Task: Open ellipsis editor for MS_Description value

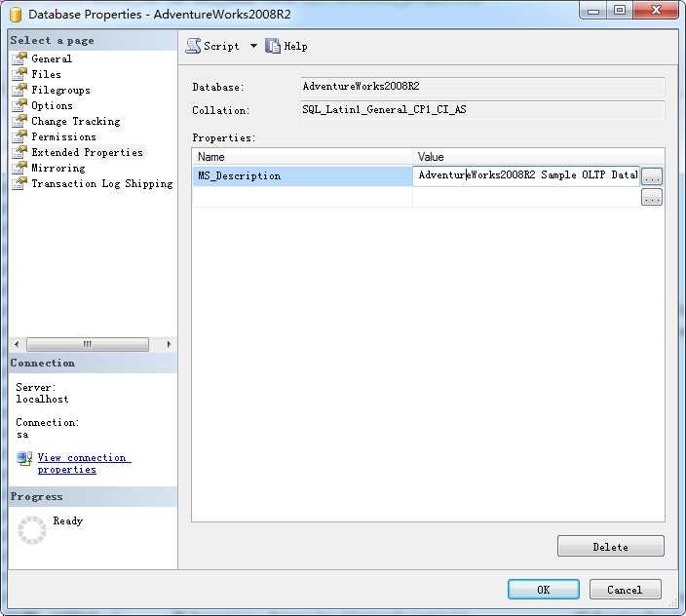Action: pyautogui.click(x=652, y=176)
